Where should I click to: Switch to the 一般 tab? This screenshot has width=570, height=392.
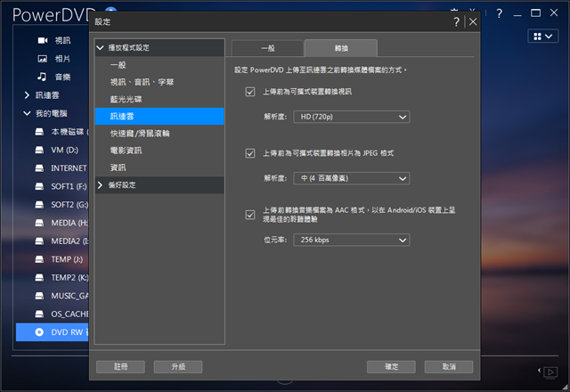pos(267,48)
